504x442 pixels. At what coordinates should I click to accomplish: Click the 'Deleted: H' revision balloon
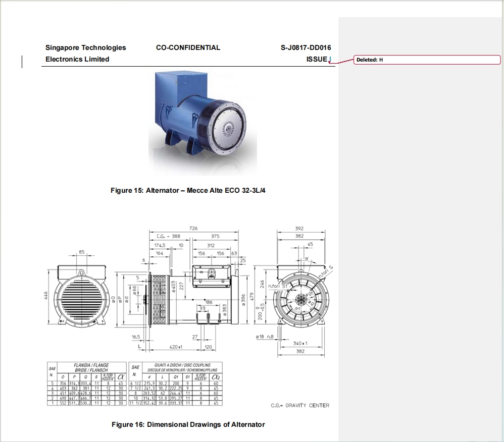[x=427, y=60]
